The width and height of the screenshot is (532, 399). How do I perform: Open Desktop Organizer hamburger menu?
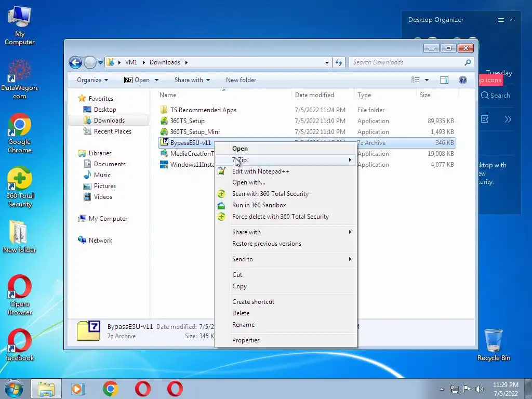coord(501,20)
